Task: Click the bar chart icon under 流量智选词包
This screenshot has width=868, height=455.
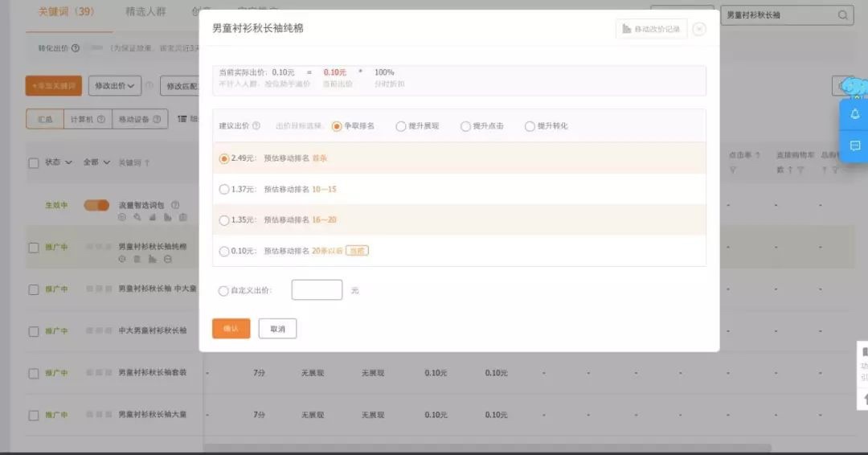Action: (x=167, y=218)
